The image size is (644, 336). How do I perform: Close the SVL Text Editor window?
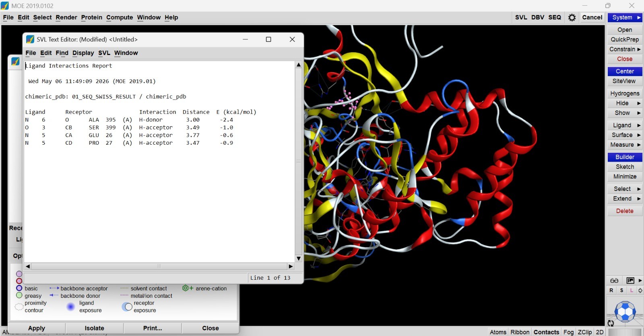click(292, 39)
